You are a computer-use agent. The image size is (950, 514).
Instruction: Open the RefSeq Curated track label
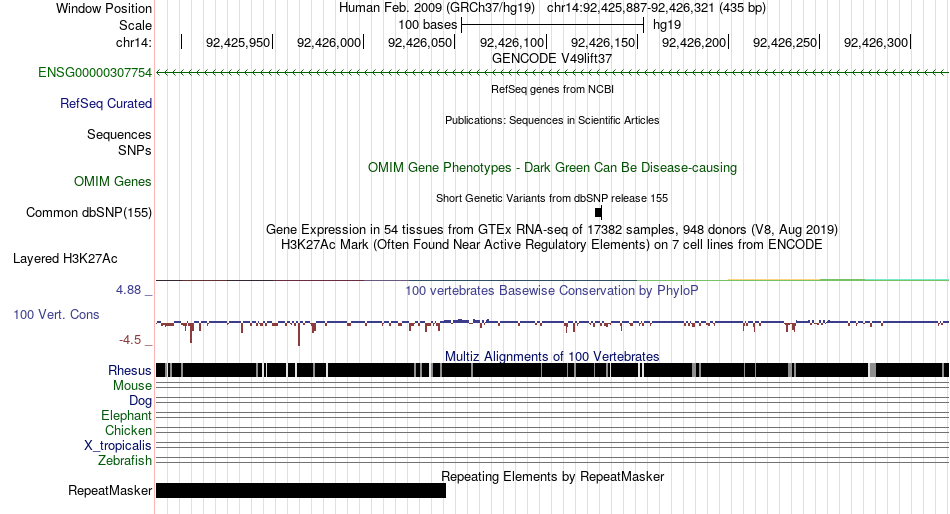[x=106, y=104]
